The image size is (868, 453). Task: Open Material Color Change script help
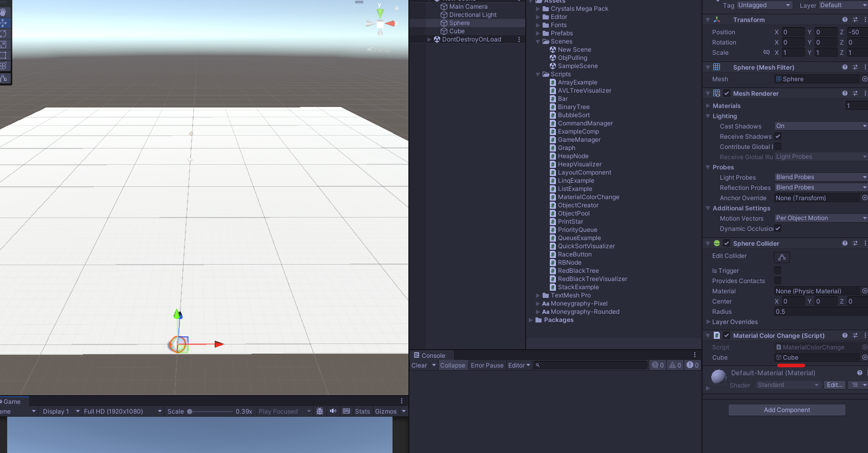click(x=845, y=336)
